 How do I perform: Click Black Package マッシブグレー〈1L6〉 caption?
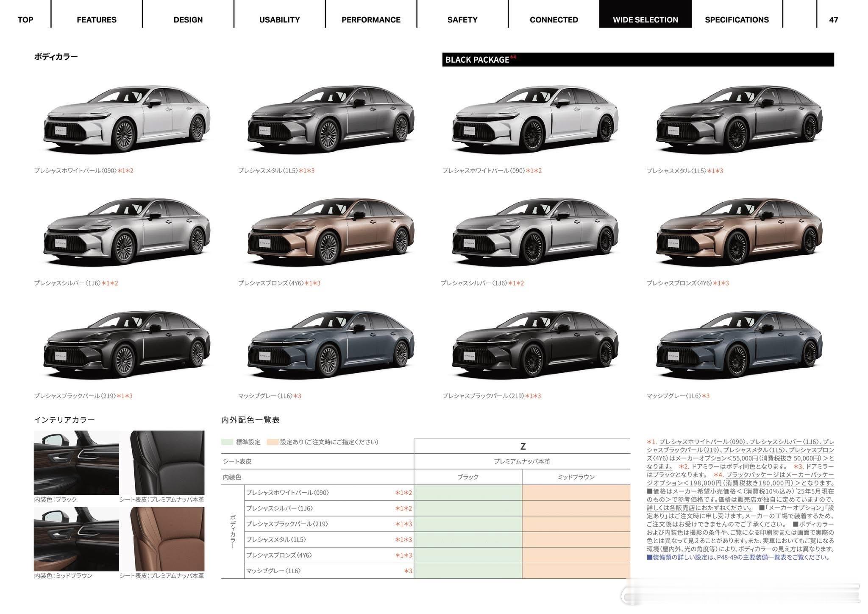[x=678, y=396]
